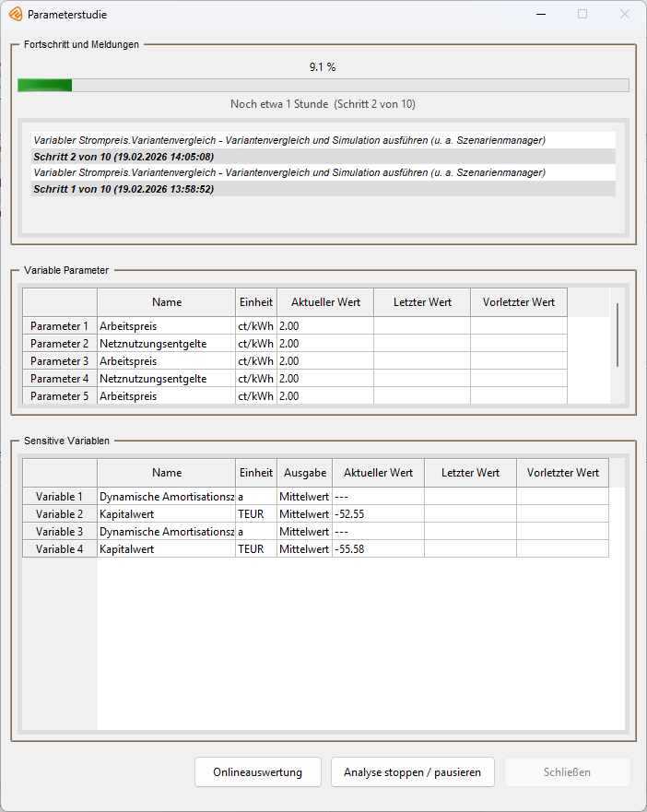Image resolution: width=647 pixels, height=812 pixels.
Task: Select Schritt 2 von 10 log entry
Action: coord(124,157)
